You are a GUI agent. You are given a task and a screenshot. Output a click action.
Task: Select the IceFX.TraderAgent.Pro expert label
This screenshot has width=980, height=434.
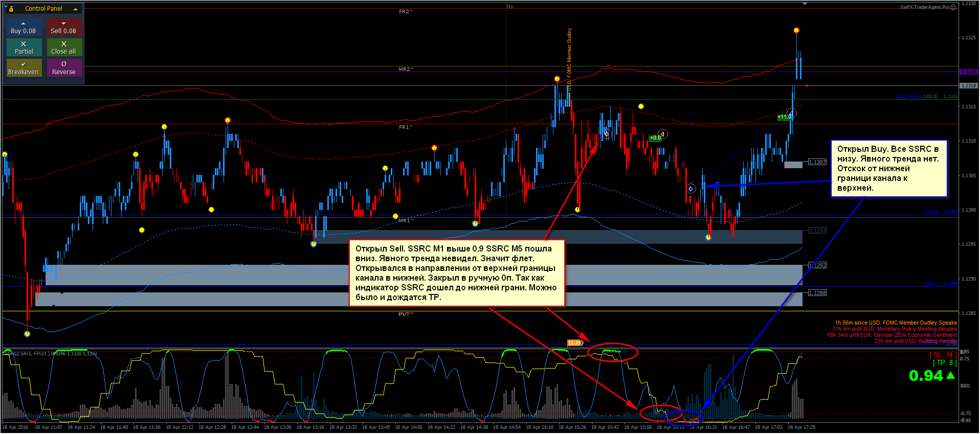[x=925, y=7]
